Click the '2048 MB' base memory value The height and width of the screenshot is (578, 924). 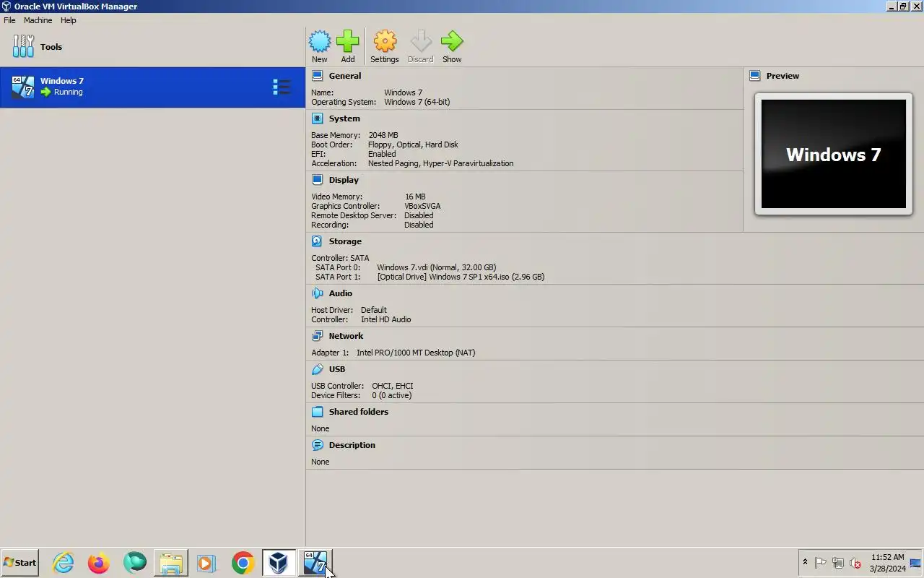tap(383, 135)
